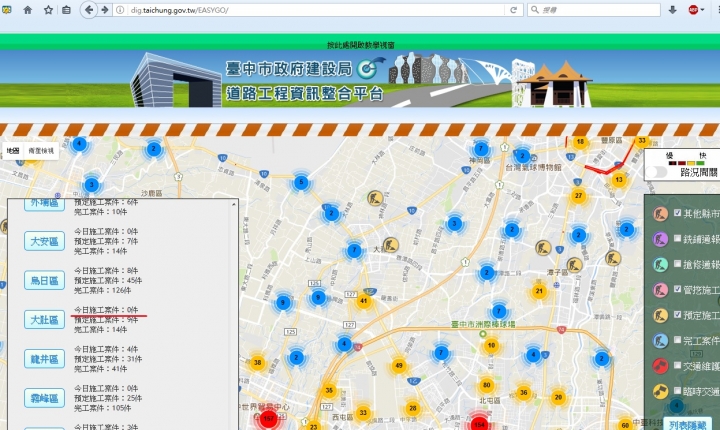
Task: Expand the ABP extension dropdown arrow
Action: pos(702,10)
